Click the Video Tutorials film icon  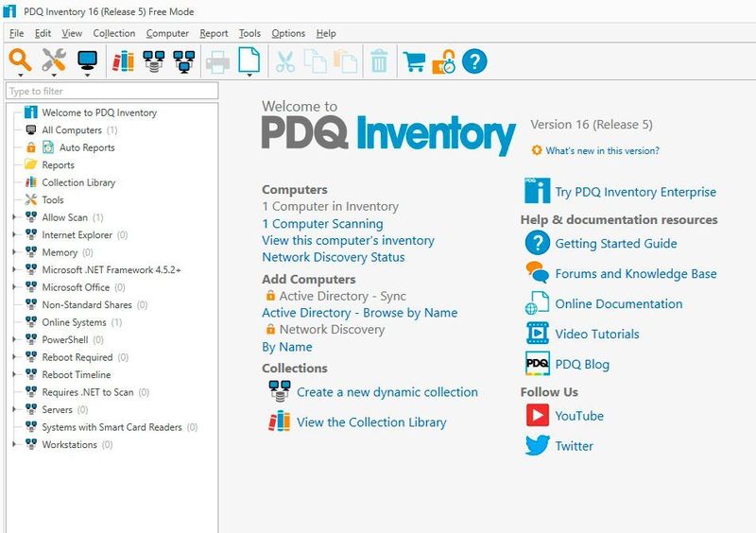(538, 333)
